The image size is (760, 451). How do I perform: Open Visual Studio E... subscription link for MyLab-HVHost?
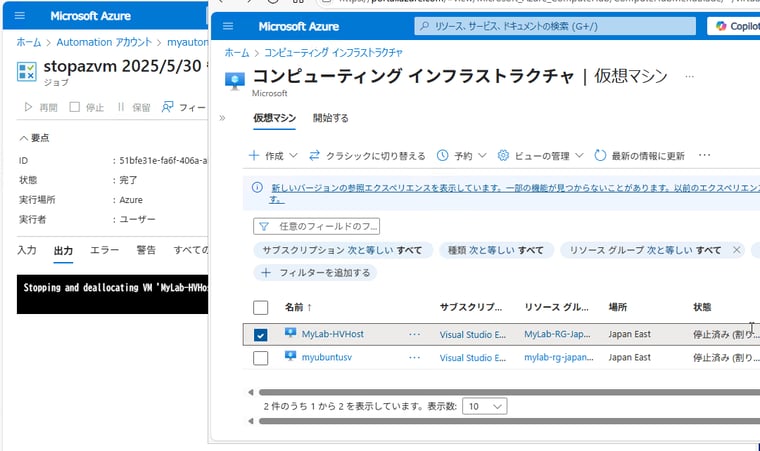click(473, 335)
